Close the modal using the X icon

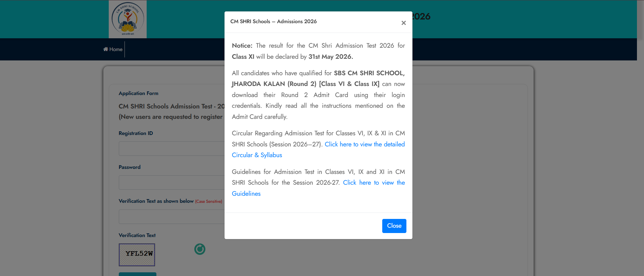coord(403,23)
